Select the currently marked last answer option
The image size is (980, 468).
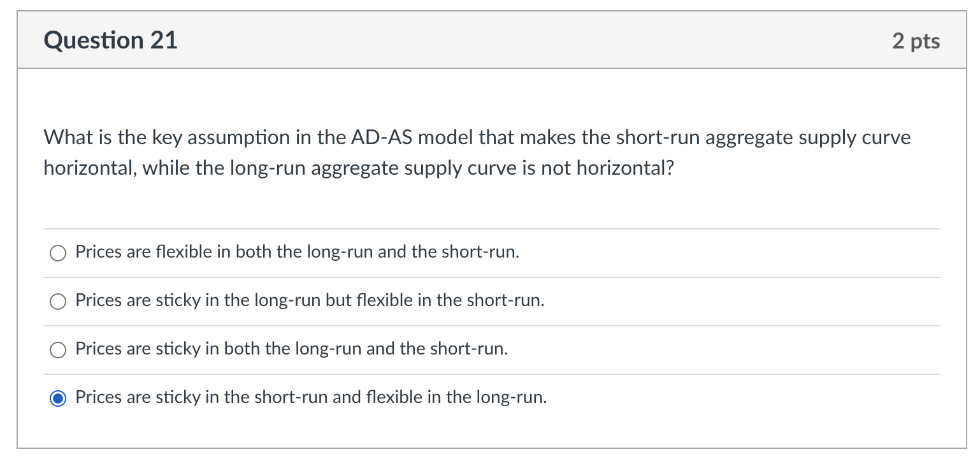click(x=57, y=397)
